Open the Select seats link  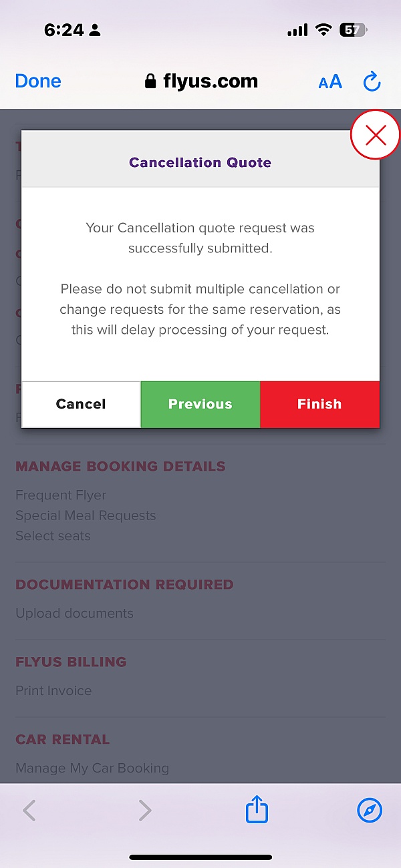point(53,535)
